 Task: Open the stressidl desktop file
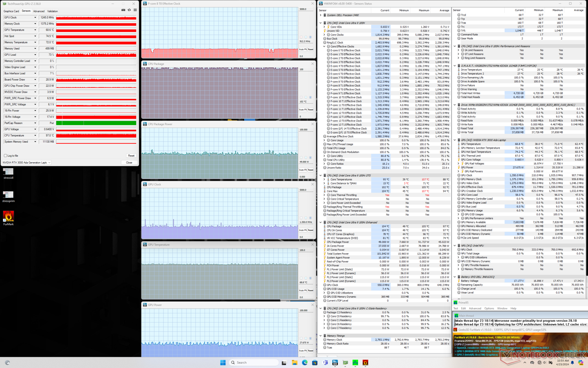8,171
